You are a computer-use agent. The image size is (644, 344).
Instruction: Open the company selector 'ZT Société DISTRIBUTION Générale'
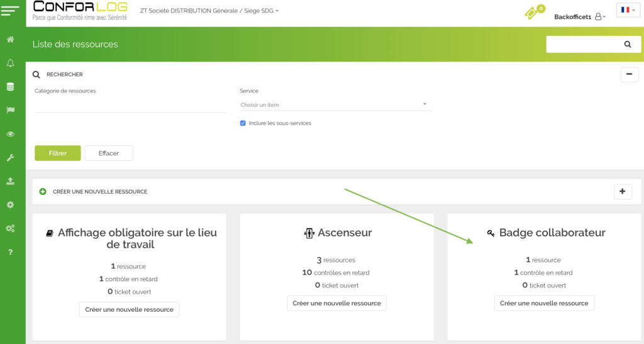(x=209, y=11)
